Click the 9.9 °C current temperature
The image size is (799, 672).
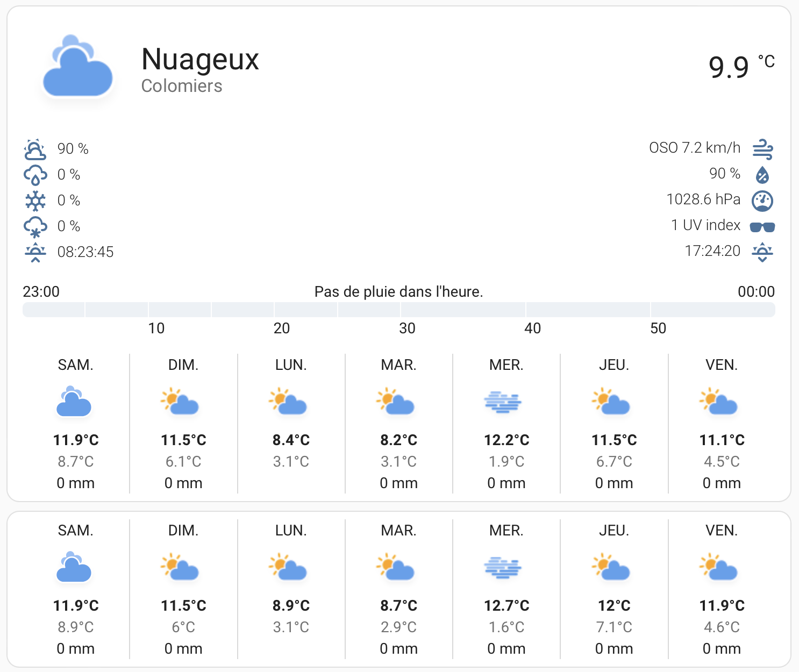(x=741, y=66)
